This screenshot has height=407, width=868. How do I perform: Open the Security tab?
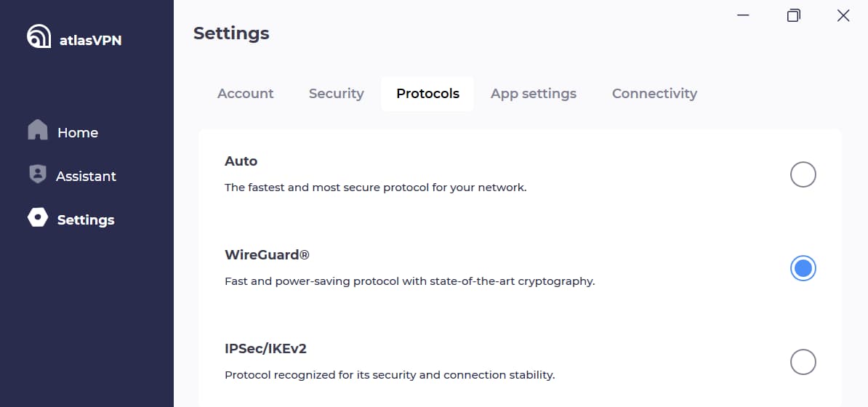pos(336,94)
